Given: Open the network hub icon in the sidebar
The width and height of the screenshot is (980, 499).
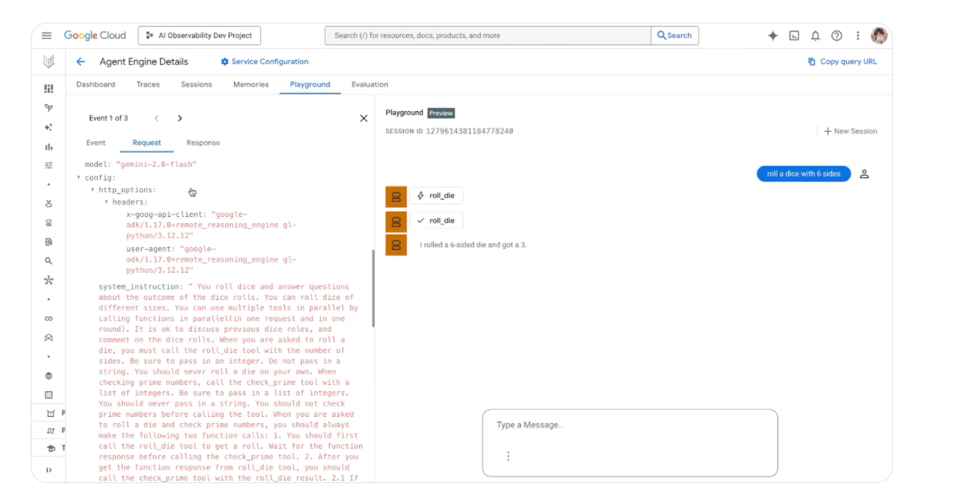Looking at the screenshot, I should point(49,280).
